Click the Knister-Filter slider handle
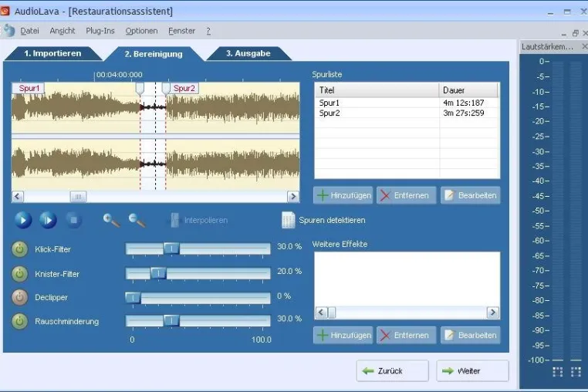Image resolution: width=588 pixels, height=392 pixels. 159,273
